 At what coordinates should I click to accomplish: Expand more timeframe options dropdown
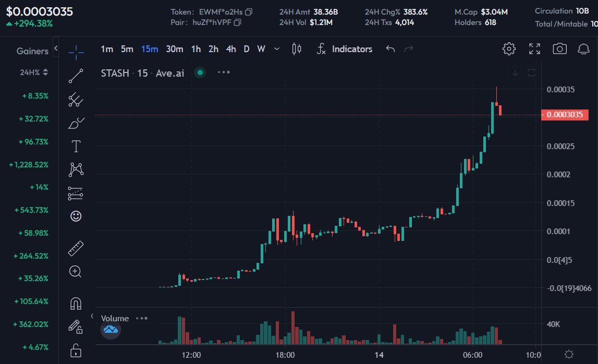click(x=277, y=49)
